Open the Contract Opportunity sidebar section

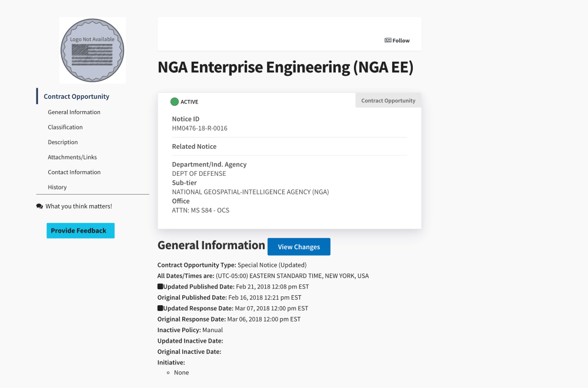(x=76, y=96)
